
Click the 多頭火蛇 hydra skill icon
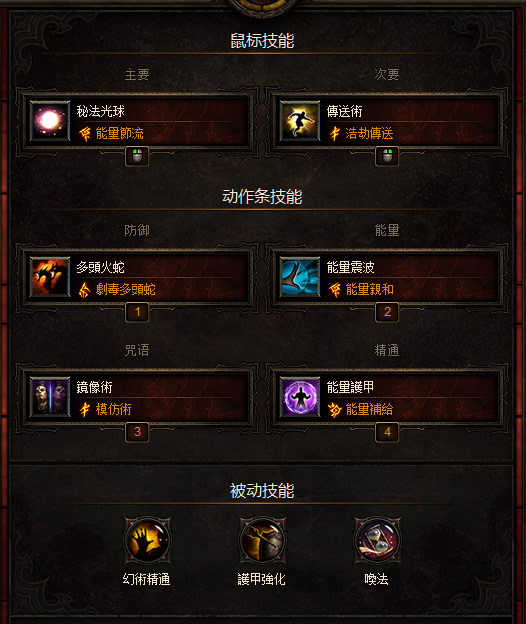[50, 277]
